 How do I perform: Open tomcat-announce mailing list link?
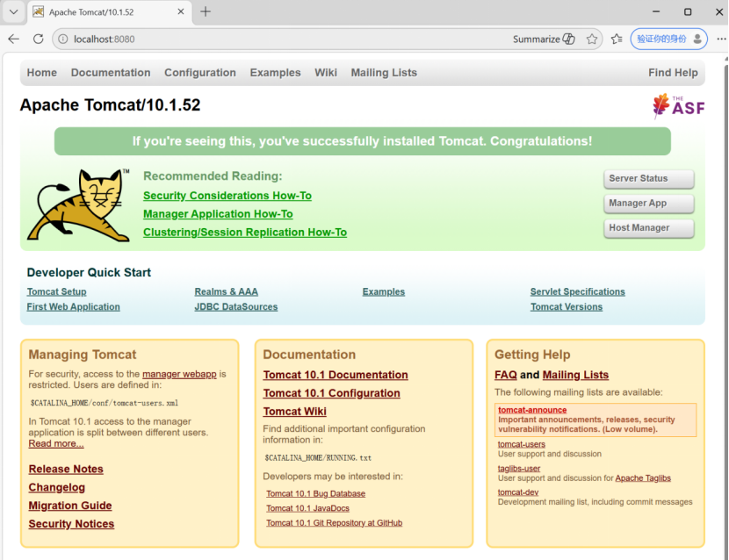[x=532, y=410]
